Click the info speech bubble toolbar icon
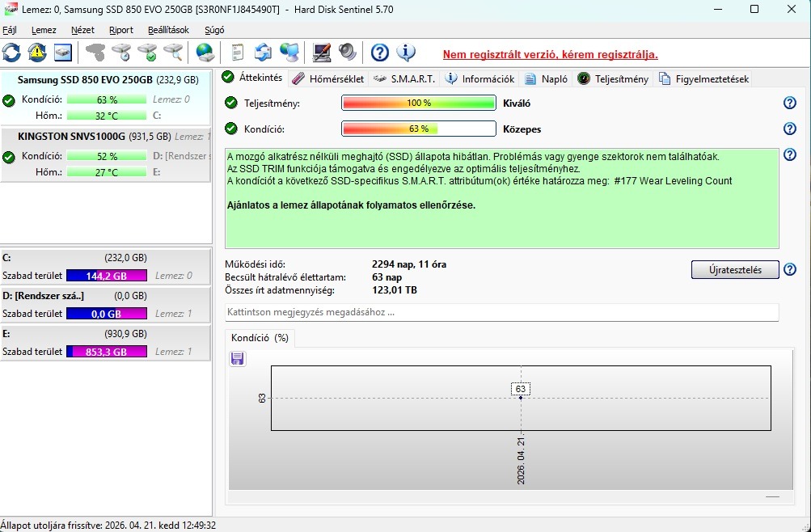The image size is (811, 532). point(406,53)
